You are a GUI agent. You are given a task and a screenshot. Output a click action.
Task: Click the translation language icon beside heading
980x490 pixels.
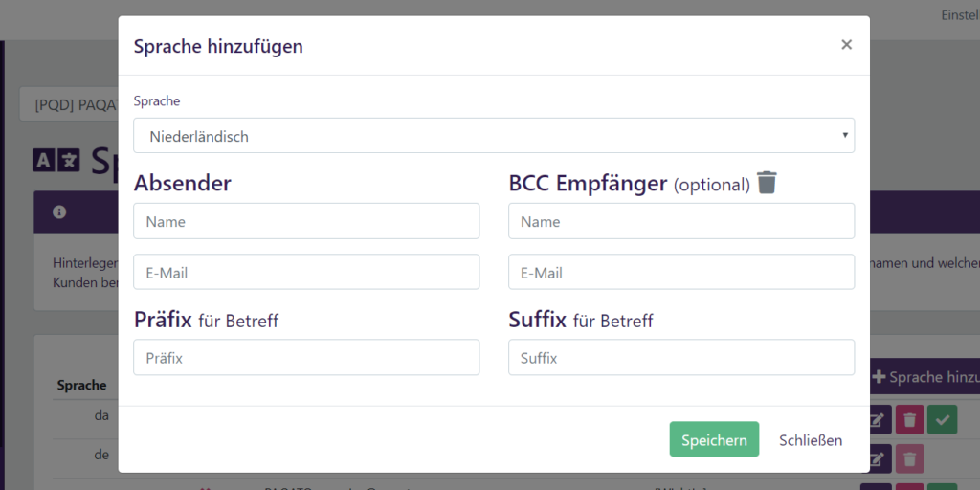[x=56, y=161]
